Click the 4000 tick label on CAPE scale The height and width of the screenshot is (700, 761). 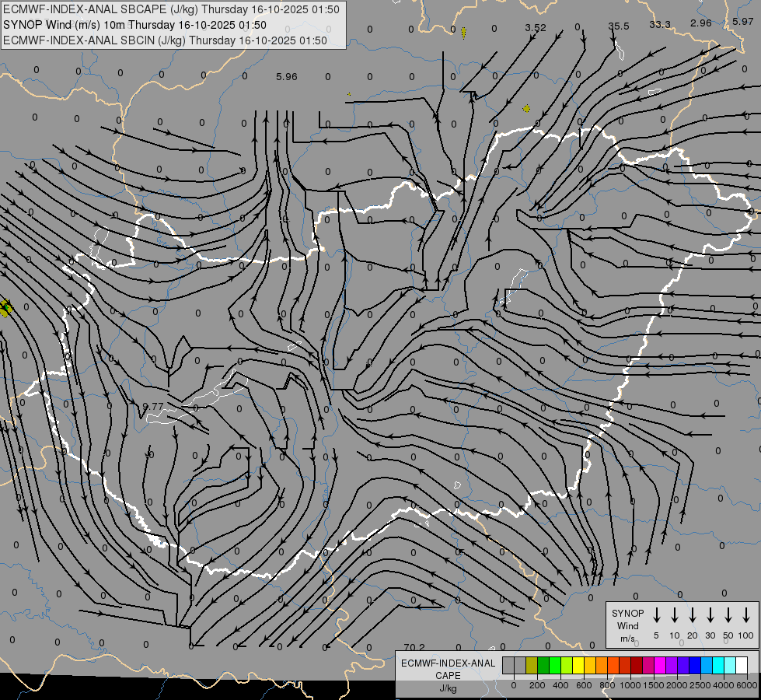pos(723,685)
